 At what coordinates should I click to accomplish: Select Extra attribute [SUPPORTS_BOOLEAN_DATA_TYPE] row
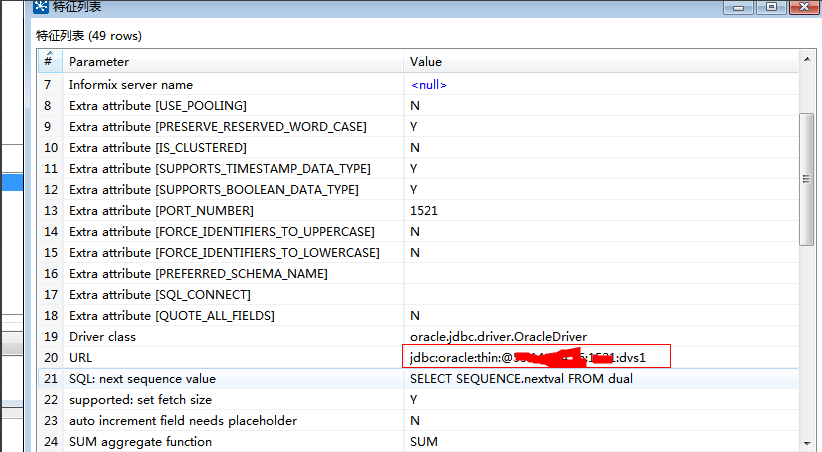[418, 189]
